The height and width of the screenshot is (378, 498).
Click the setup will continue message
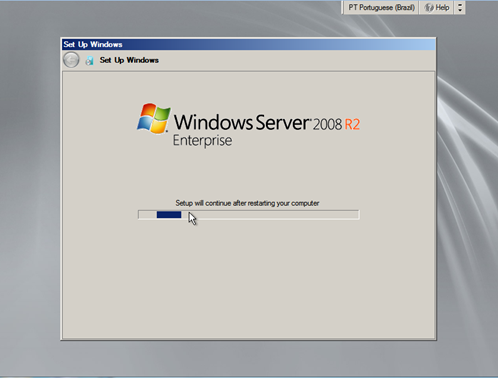[247, 203]
